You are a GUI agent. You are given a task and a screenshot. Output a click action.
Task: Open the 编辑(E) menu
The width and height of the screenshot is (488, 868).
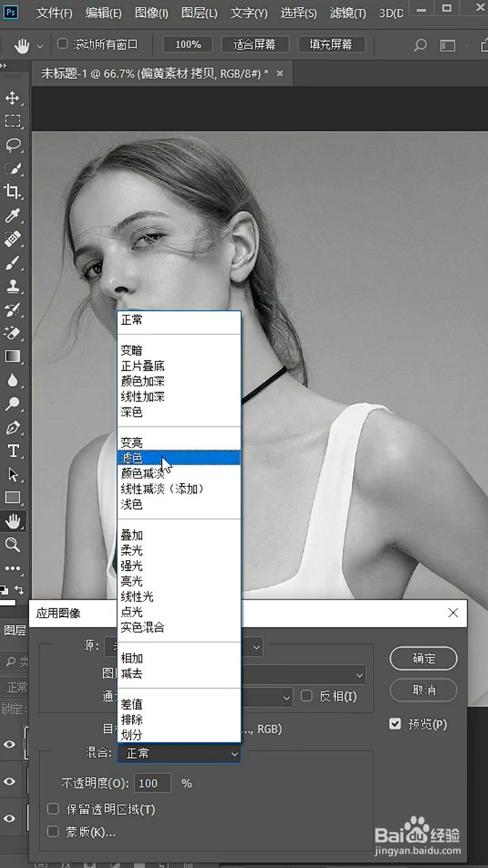[x=104, y=14]
